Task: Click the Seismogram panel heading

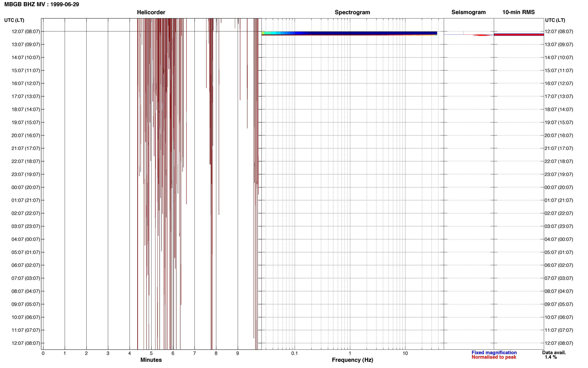Action: click(468, 12)
